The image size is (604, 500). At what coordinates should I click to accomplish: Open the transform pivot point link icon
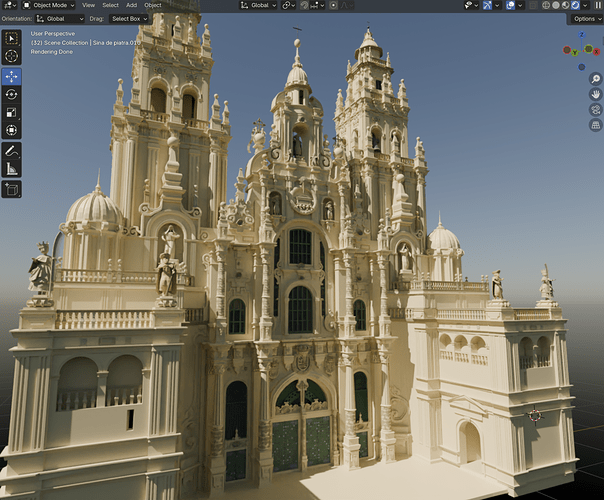[x=289, y=5]
